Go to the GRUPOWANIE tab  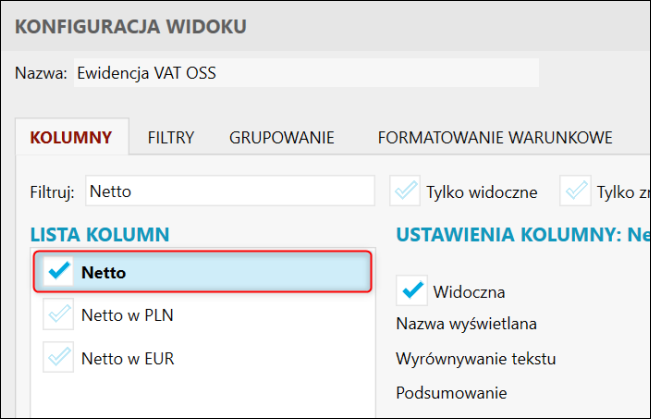coord(281,137)
